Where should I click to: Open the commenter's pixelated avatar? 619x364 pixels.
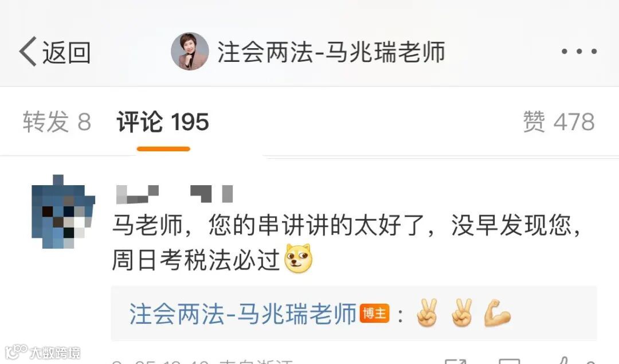[63, 212]
